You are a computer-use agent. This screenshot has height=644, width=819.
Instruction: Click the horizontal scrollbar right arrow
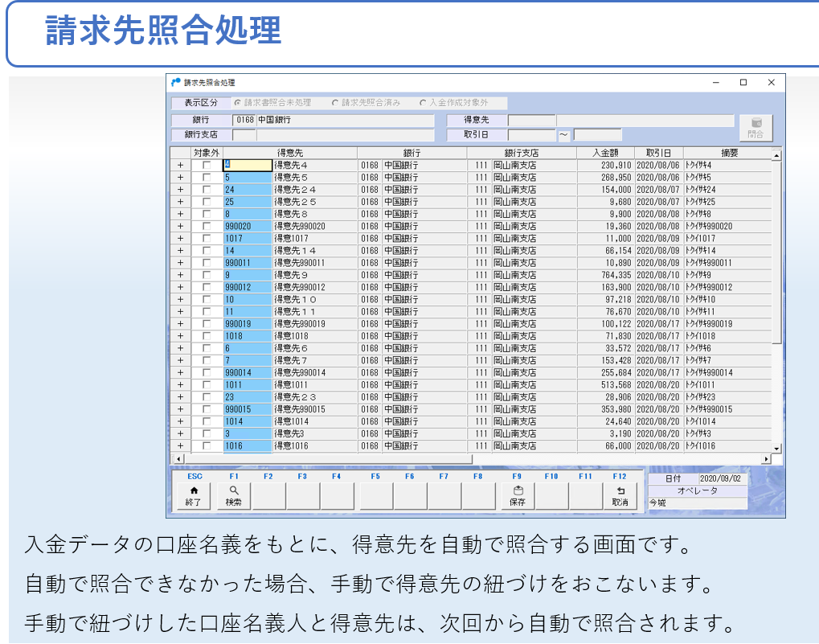coord(766,459)
